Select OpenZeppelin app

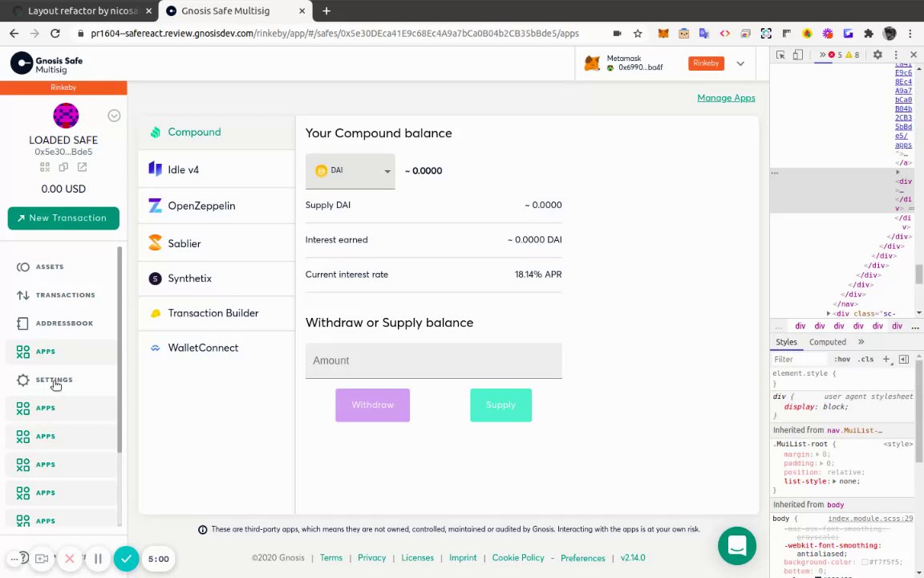point(217,206)
